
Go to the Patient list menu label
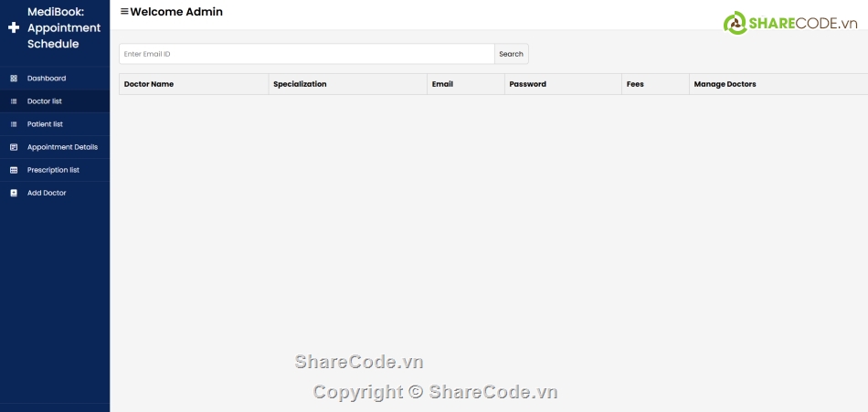(45, 124)
